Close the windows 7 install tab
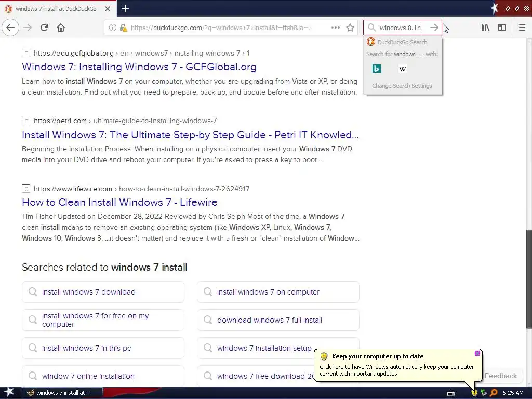532x399 pixels. pos(108,9)
